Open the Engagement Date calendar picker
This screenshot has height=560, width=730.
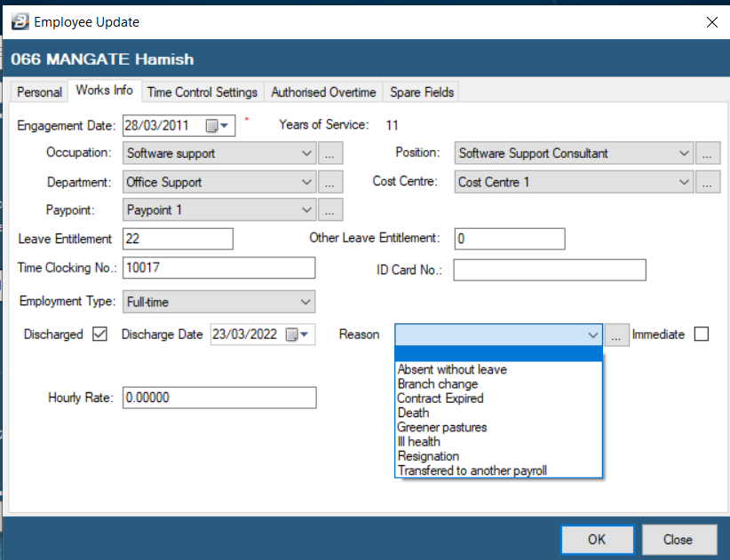[217, 126]
